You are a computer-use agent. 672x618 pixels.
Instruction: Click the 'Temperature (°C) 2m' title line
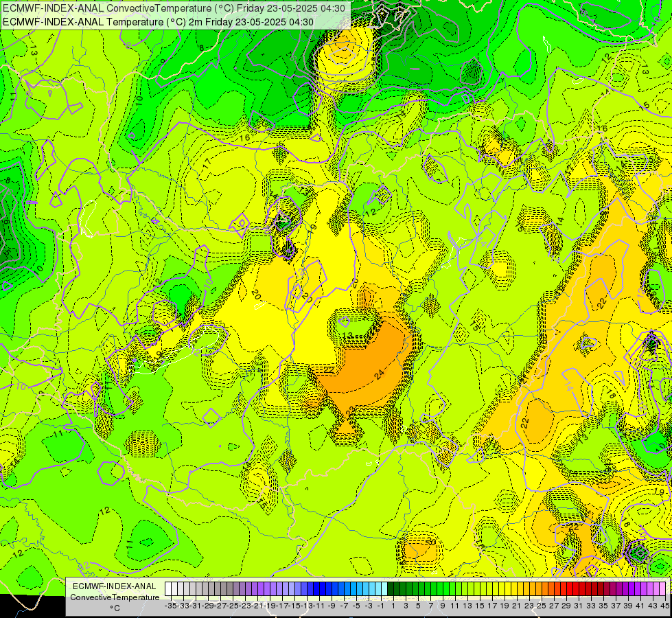click(x=158, y=22)
